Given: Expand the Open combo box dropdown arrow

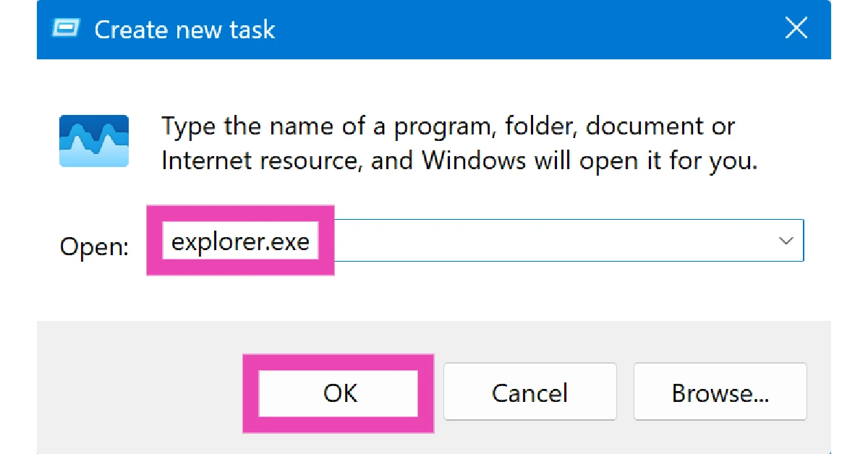Looking at the screenshot, I should click(786, 241).
